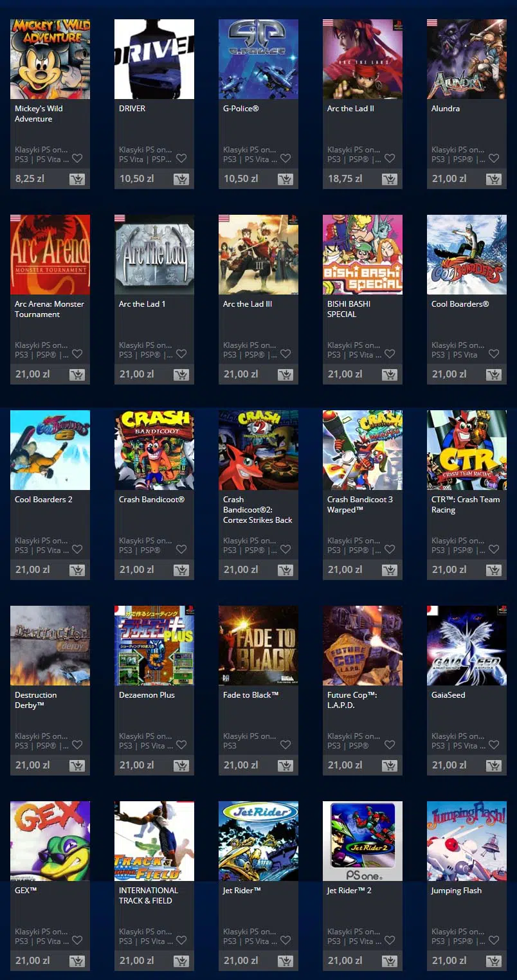Open the CTR: Crash Team Racing title link

[466, 505]
